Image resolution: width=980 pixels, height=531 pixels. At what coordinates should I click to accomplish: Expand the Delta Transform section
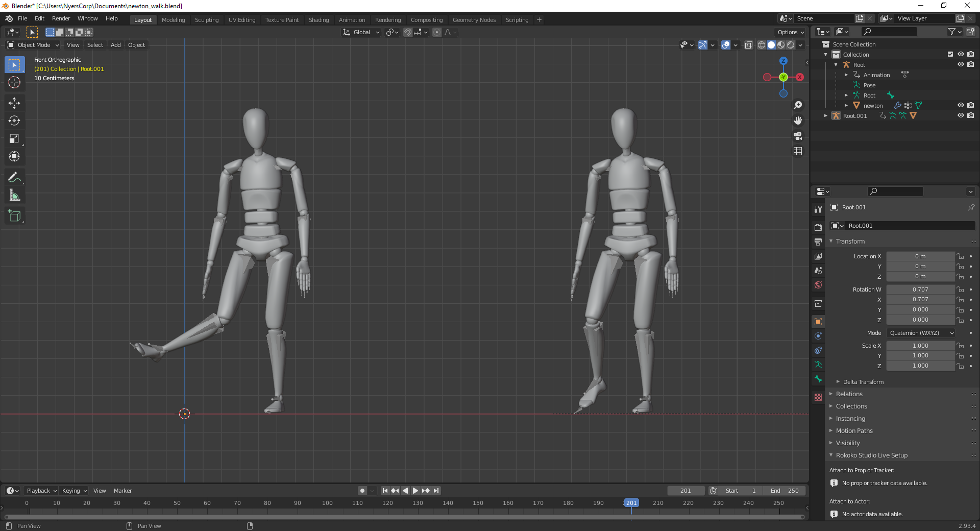[x=862, y=381]
